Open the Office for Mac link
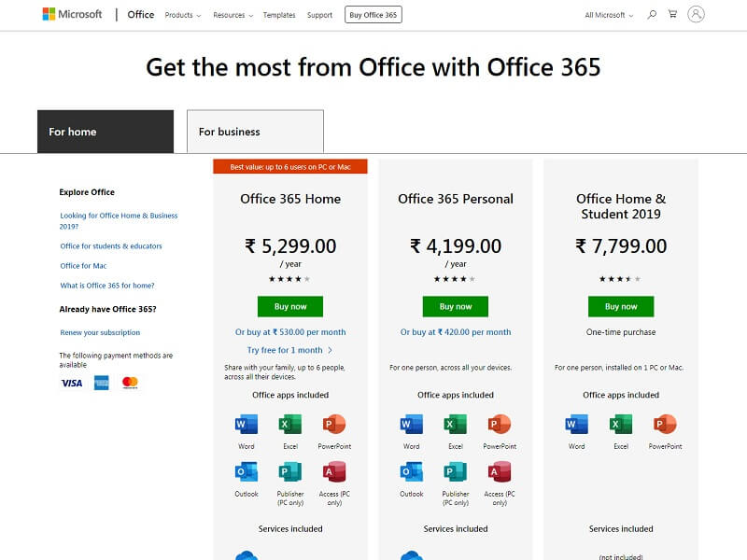This screenshot has width=747, height=560. click(83, 266)
